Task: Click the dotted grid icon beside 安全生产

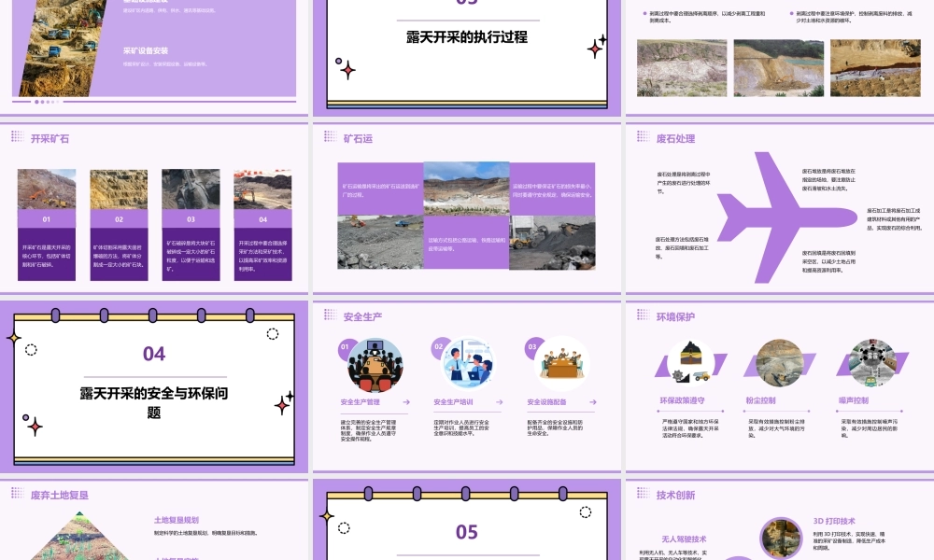Action: point(330,315)
